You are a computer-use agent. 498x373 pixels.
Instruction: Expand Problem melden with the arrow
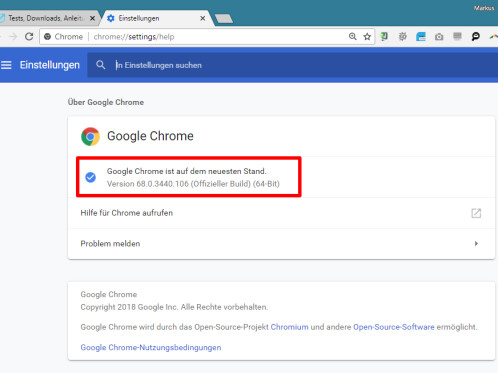pos(476,244)
